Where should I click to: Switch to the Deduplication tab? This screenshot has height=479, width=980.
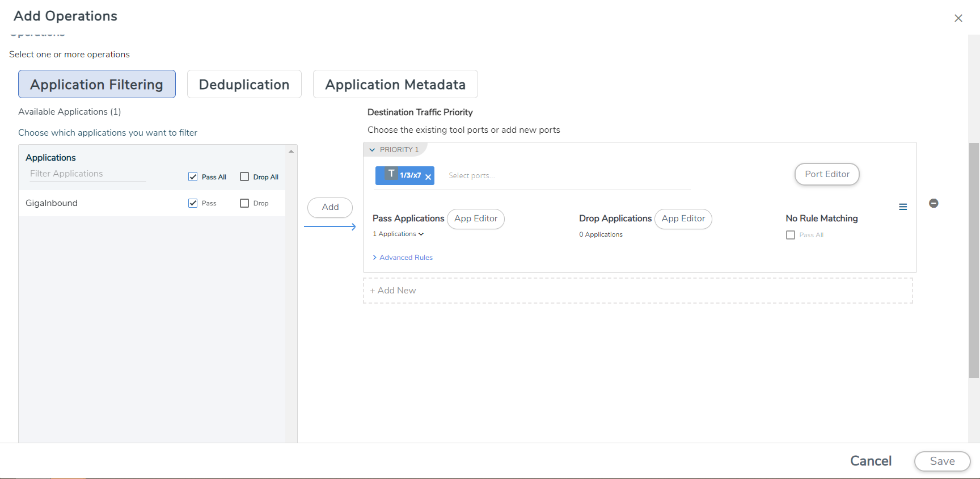tap(244, 84)
